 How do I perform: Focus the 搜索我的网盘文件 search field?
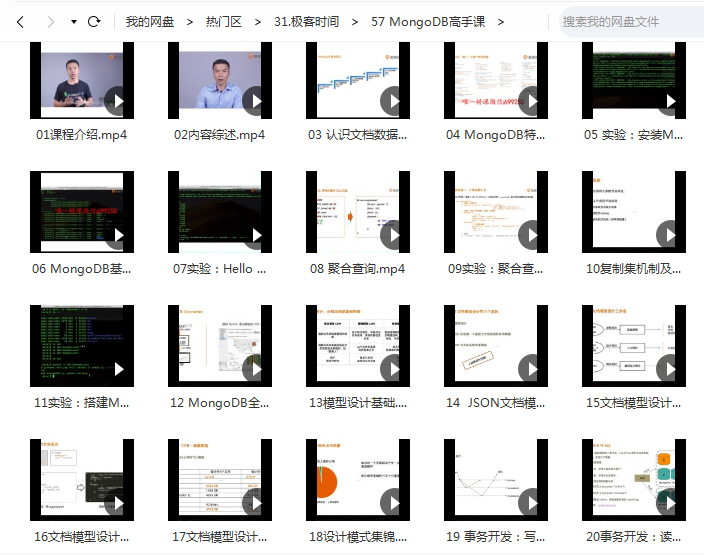tap(631, 22)
